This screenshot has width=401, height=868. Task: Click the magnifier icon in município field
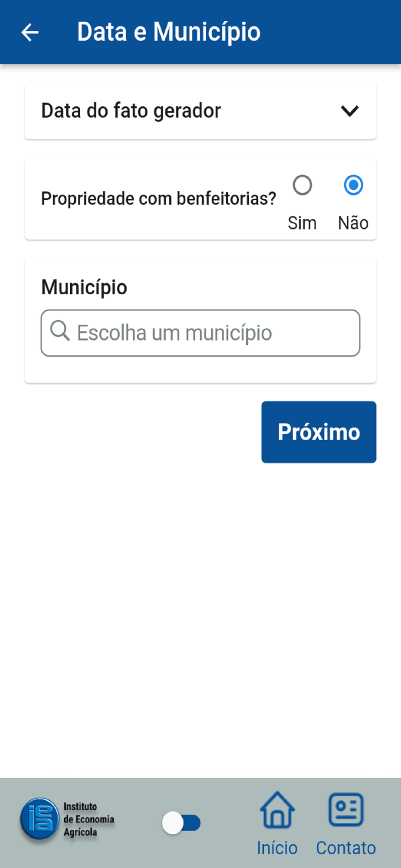pyautogui.click(x=60, y=331)
